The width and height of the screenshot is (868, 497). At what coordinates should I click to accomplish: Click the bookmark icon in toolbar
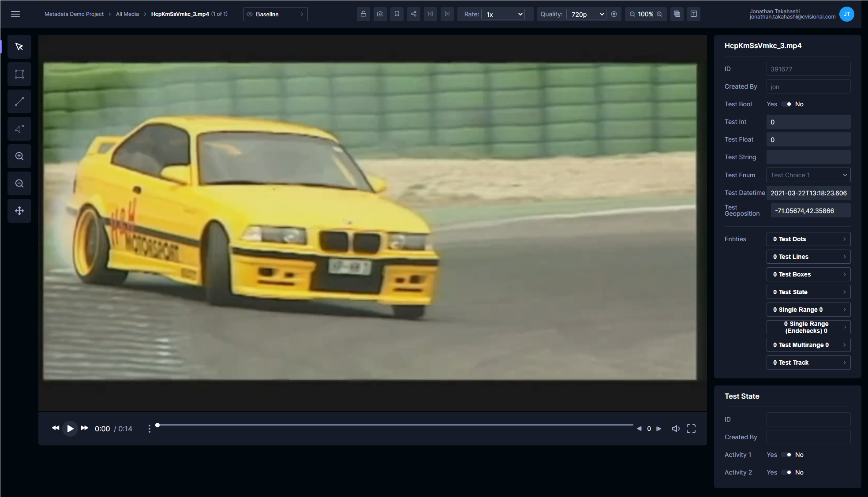[x=397, y=14]
